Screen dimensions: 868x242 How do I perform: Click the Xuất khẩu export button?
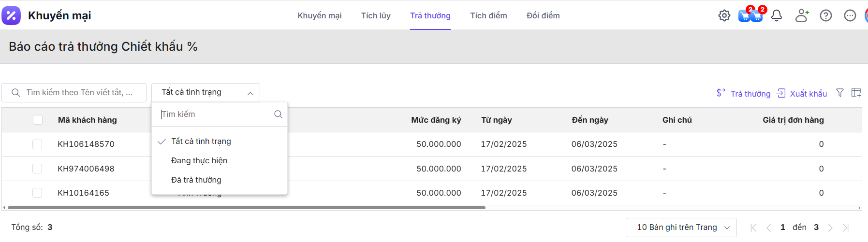point(802,93)
